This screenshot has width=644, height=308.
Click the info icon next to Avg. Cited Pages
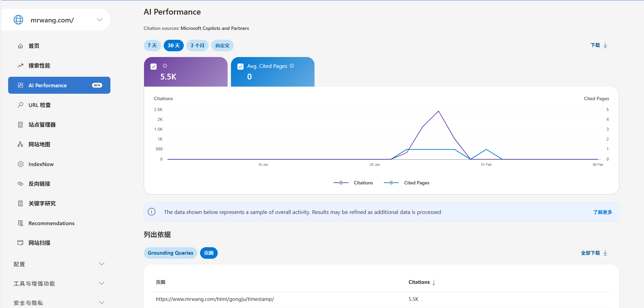(292, 66)
